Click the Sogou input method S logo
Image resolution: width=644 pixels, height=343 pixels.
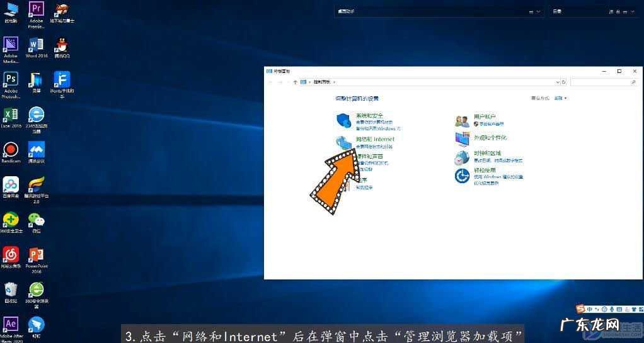pos(580,309)
